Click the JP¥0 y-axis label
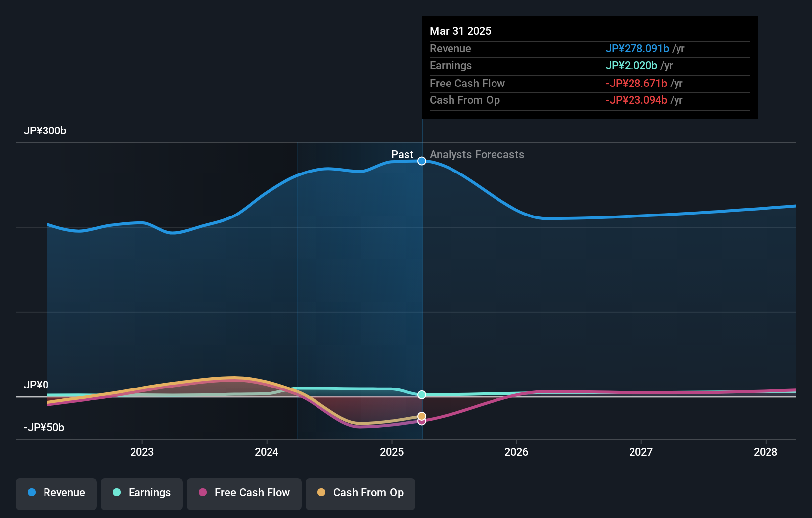Image resolution: width=812 pixels, height=518 pixels. click(36, 385)
